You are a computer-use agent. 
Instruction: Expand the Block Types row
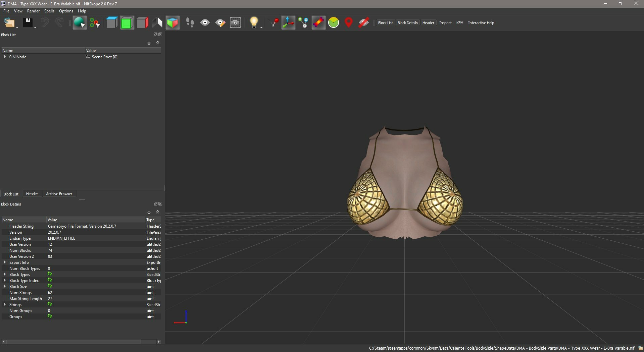[5, 274]
